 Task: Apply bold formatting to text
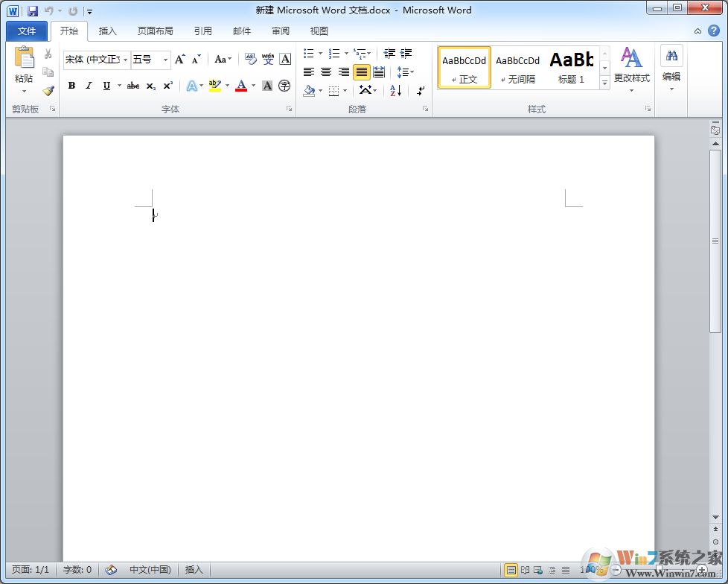click(71, 86)
